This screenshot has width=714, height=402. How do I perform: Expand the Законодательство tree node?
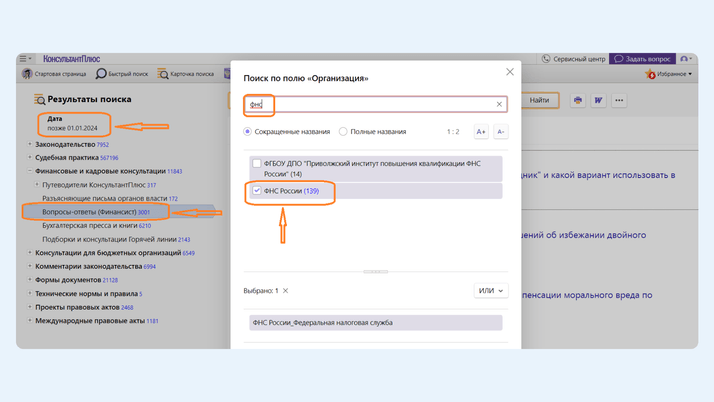coord(30,145)
